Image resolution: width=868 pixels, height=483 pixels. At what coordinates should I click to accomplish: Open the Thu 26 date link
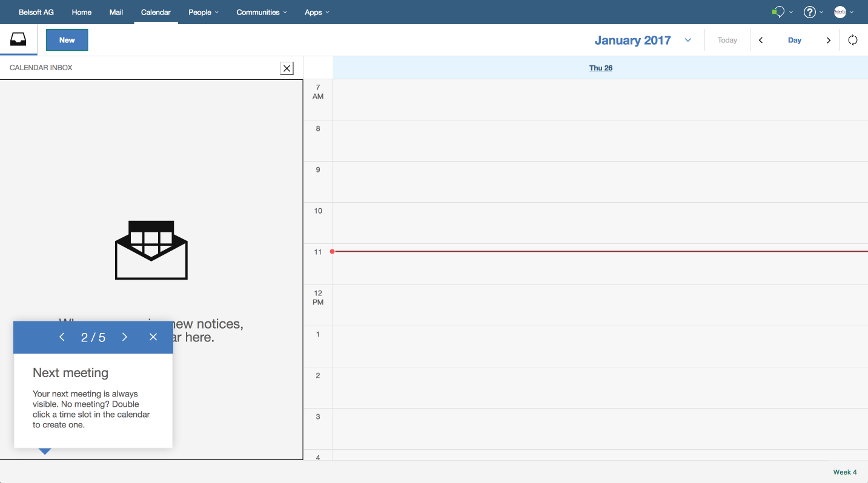(x=600, y=68)
